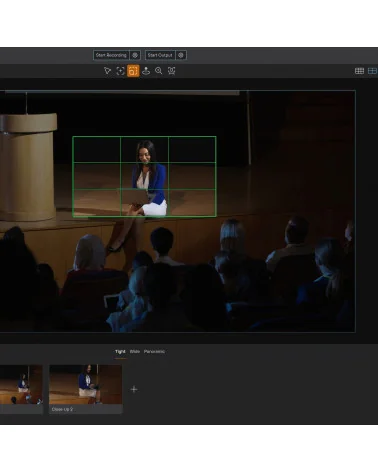Screen dimensions: 378x472
Task: Click the Start Recording button
Action: pos(111,55)
